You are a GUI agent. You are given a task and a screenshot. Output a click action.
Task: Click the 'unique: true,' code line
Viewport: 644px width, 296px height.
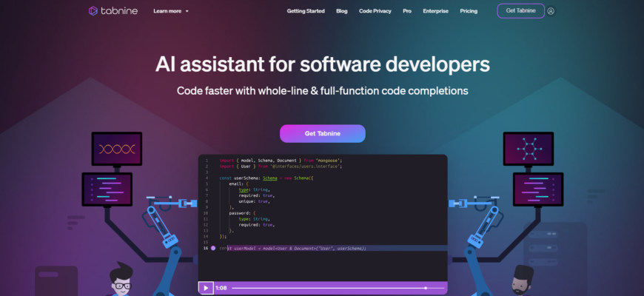254,201
